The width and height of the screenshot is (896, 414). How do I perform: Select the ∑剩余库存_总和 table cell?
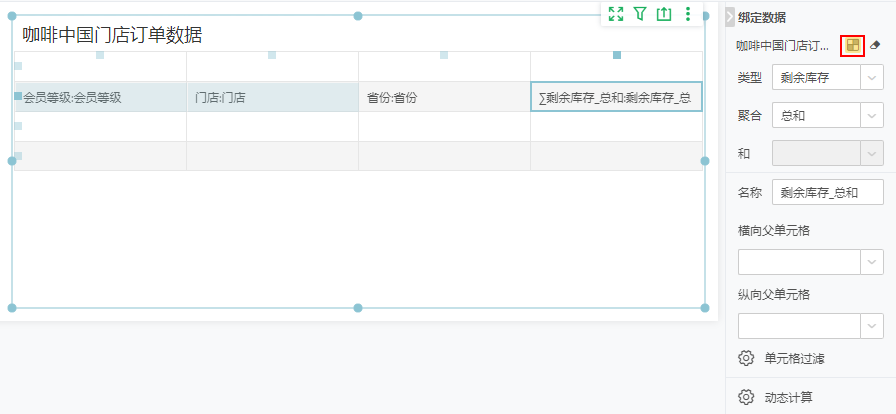click(616, 97)
